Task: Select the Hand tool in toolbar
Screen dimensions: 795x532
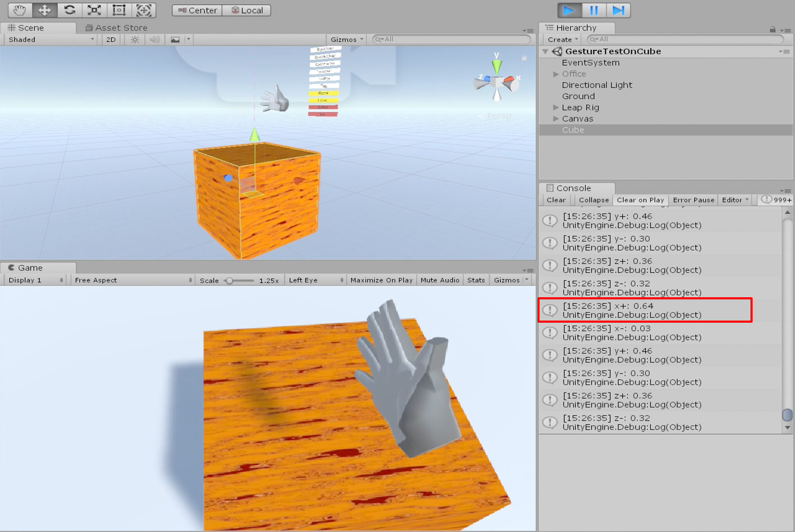Action: point(20,10)
